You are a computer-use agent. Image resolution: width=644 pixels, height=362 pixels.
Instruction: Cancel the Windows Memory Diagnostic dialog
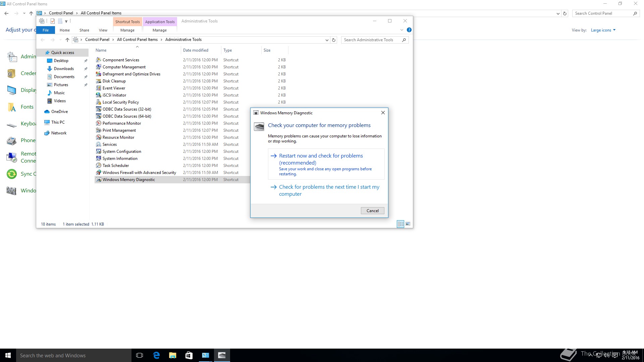tap(372, 210)
